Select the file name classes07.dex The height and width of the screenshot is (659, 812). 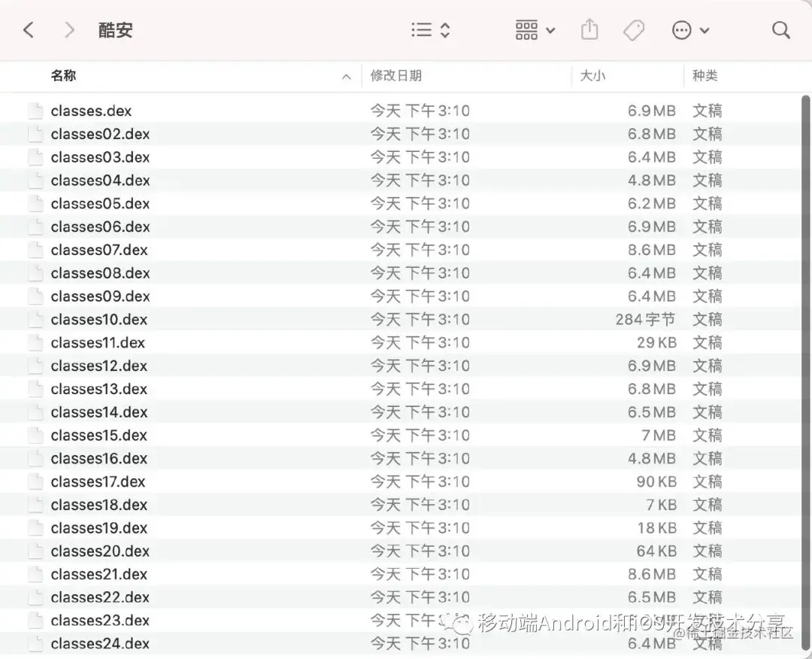pyautogui.click(x=99, y=250)
